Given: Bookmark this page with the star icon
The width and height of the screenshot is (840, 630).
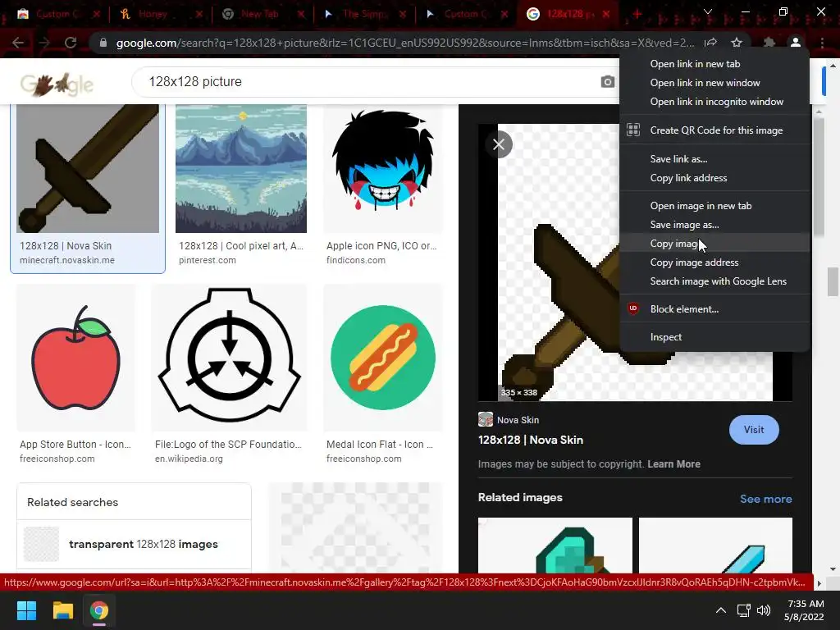Looking at the screenshot, I should point(737,43).
